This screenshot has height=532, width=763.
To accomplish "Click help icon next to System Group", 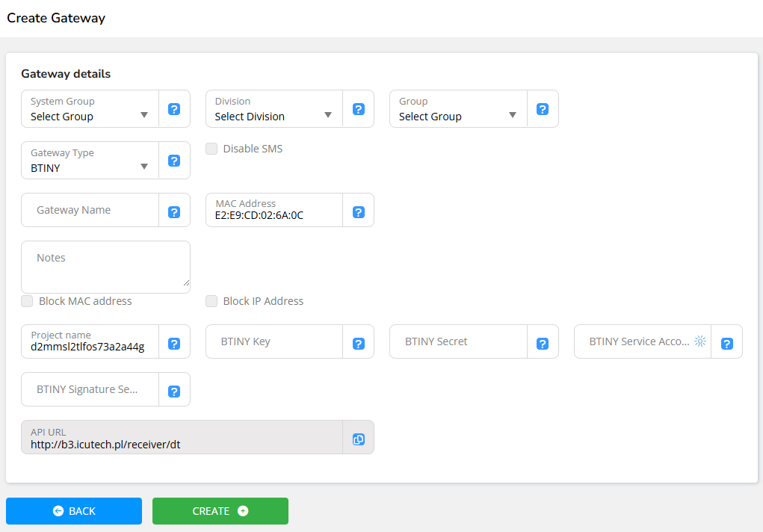I will 174,109.
